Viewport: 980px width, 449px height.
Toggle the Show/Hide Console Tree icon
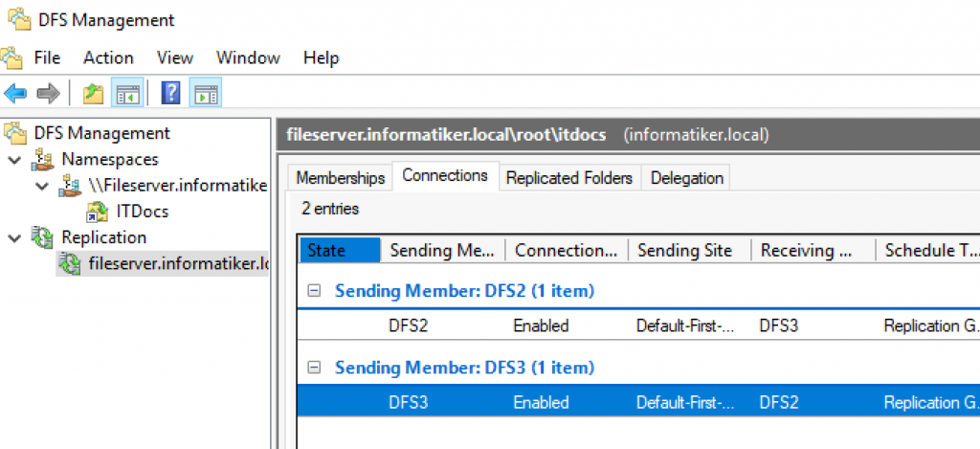click(x=127, y=94)
